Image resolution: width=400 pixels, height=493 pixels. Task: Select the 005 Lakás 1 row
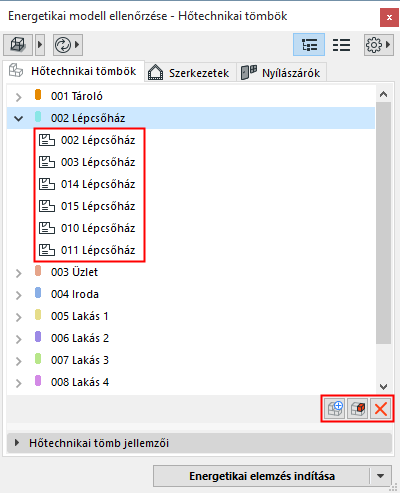click(x=191, y=316)
